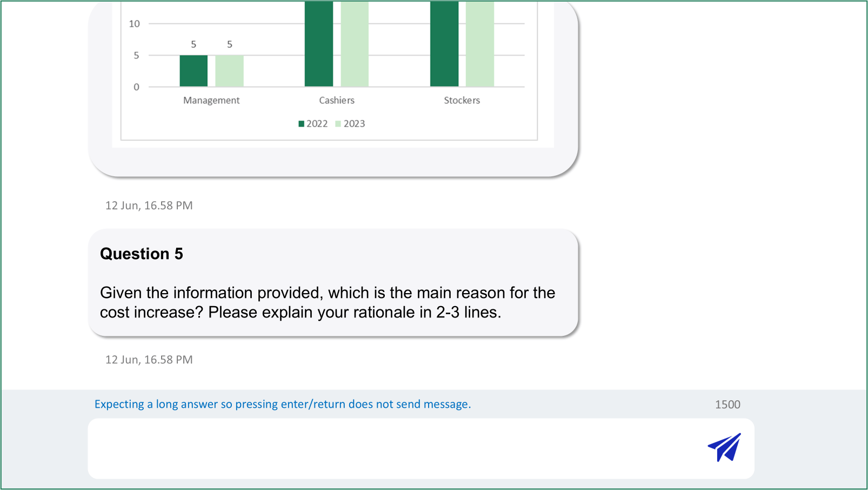Click the Management axis label
The width and height of the screenshot is (868, 490).
coord(211,100)
